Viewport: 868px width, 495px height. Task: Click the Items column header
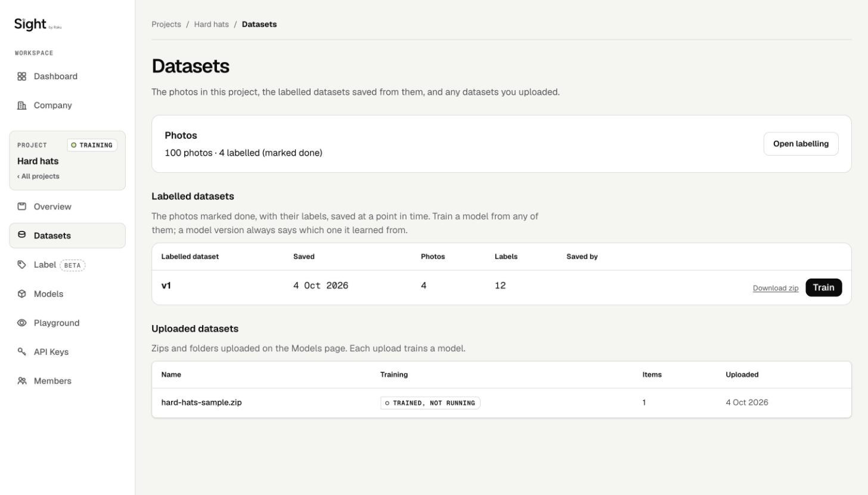[652, 375]
